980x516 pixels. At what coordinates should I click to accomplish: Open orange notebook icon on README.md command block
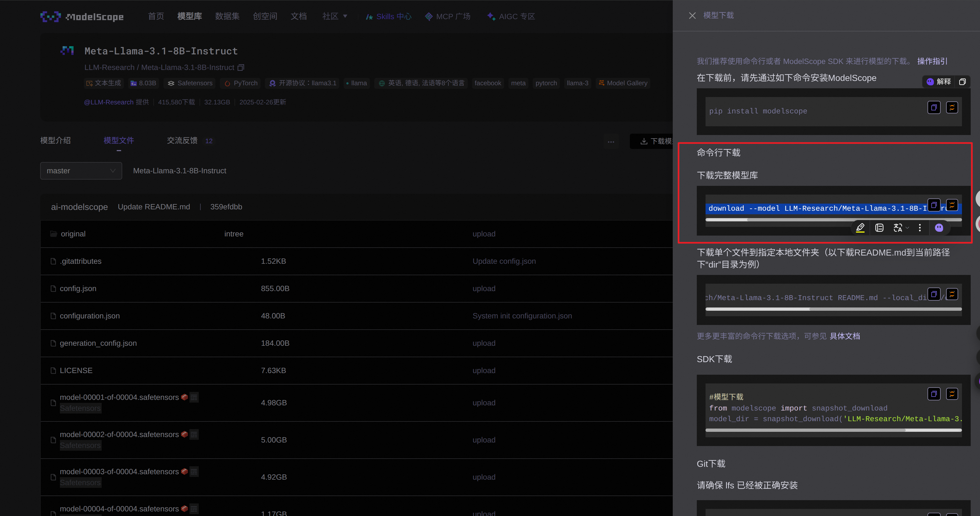point(952,294)
